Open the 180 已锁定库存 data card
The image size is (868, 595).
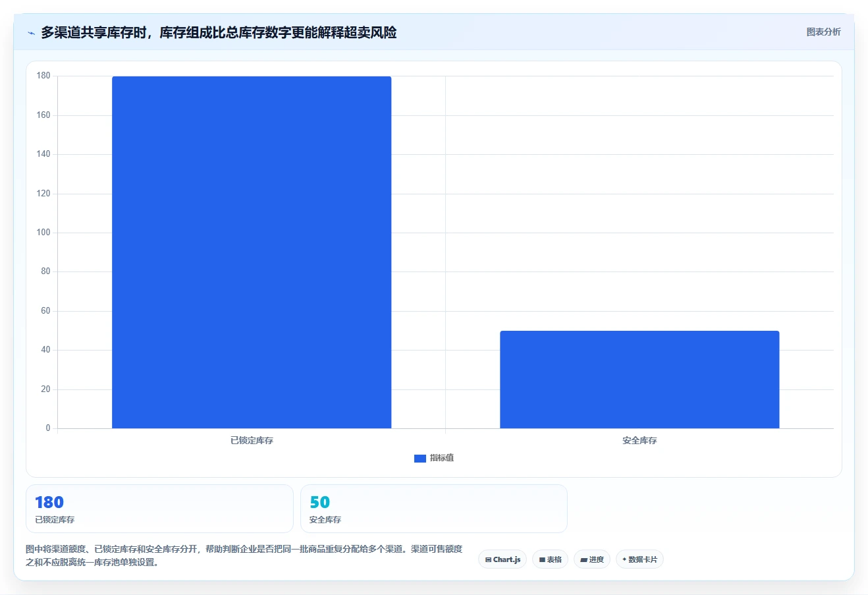pyautogui.click(x=159, y=509)
